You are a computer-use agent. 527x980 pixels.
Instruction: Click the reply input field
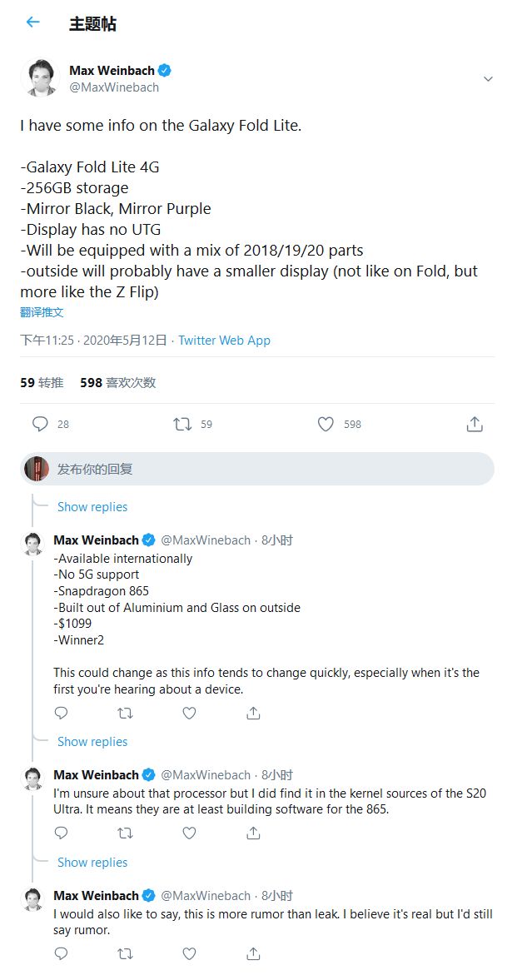(266, 469)
